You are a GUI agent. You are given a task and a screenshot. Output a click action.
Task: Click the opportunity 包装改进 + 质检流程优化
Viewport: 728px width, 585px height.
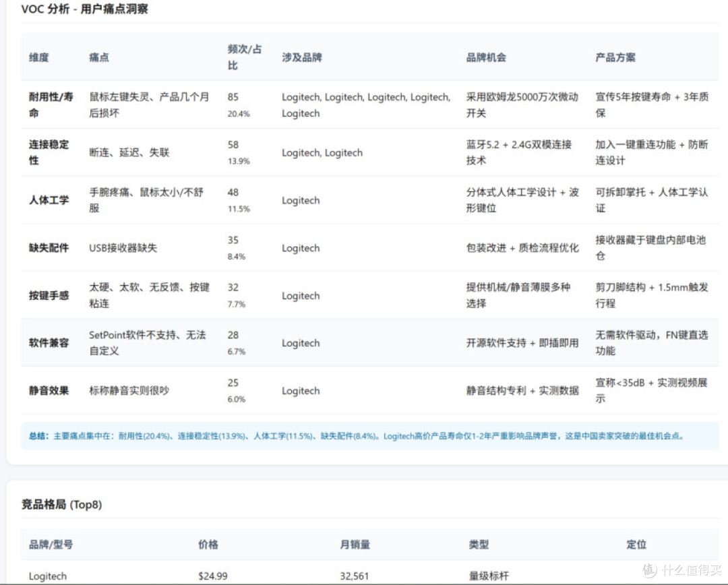[522, 248]
